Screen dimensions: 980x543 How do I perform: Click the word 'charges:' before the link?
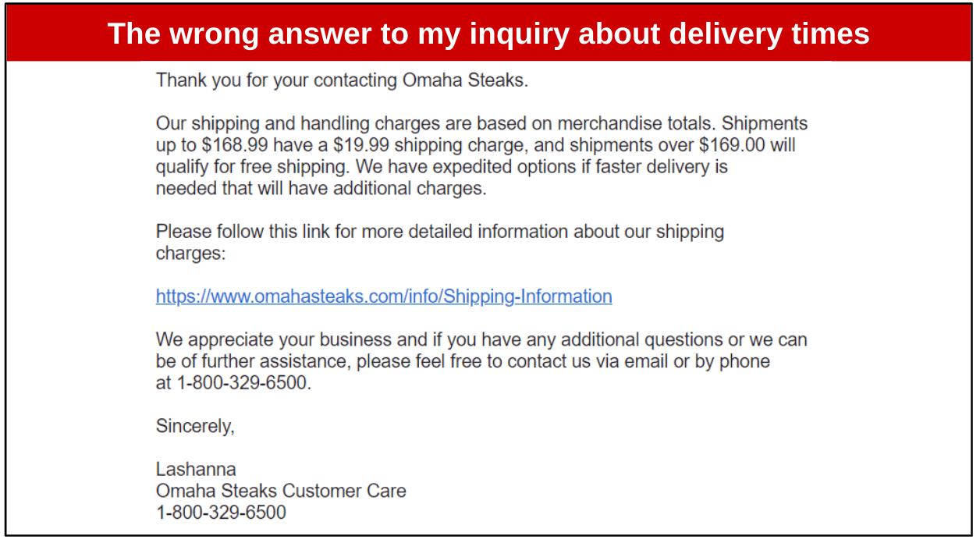click(190, 254)
